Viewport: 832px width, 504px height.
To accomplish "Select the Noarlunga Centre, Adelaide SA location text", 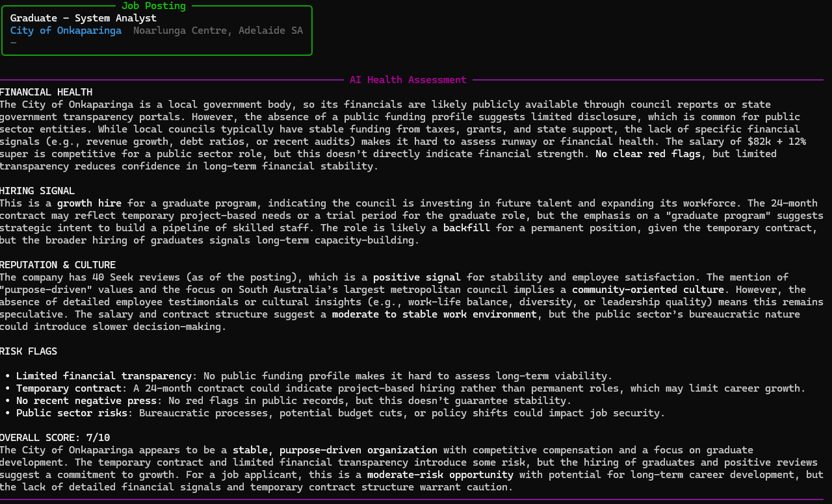I will (218, 30).
